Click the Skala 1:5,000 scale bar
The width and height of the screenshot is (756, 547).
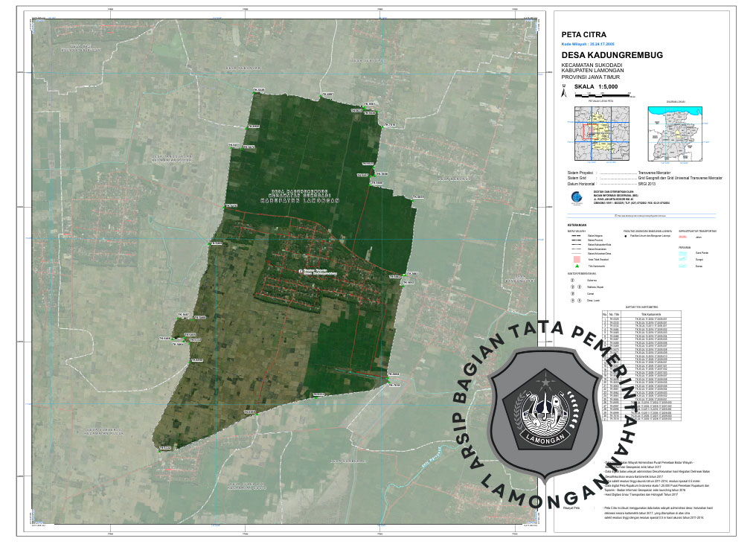[x=603, y=95]
